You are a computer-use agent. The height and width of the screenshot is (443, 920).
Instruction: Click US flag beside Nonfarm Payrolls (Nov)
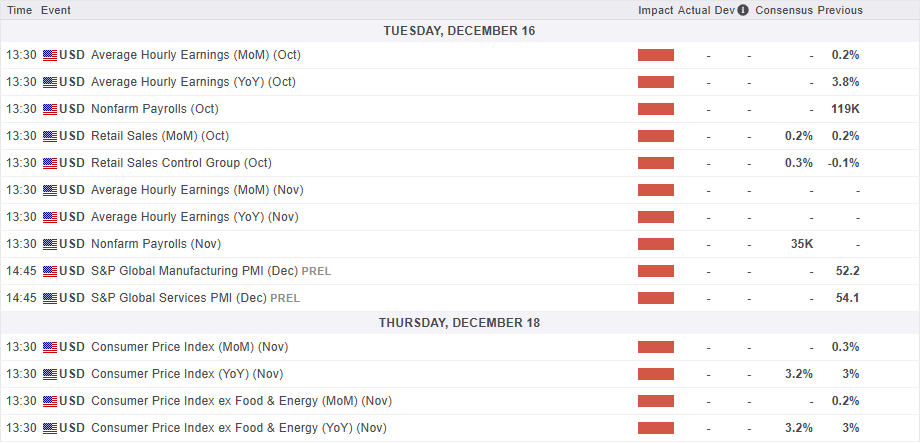point(50,244)
